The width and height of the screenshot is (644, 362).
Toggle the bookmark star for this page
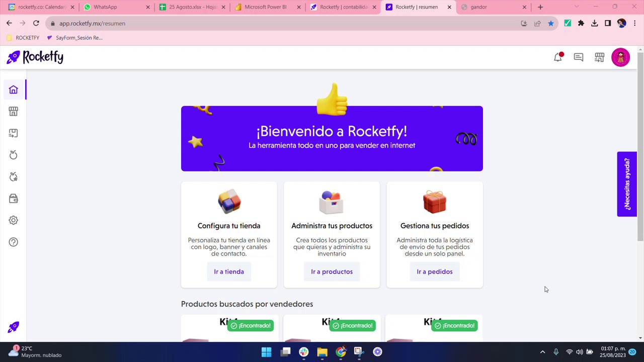551,23
